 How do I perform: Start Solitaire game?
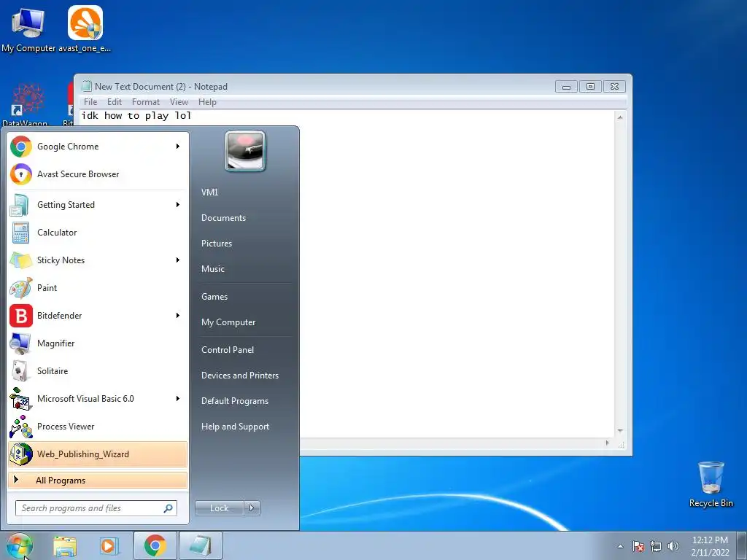tap(98, 371)
